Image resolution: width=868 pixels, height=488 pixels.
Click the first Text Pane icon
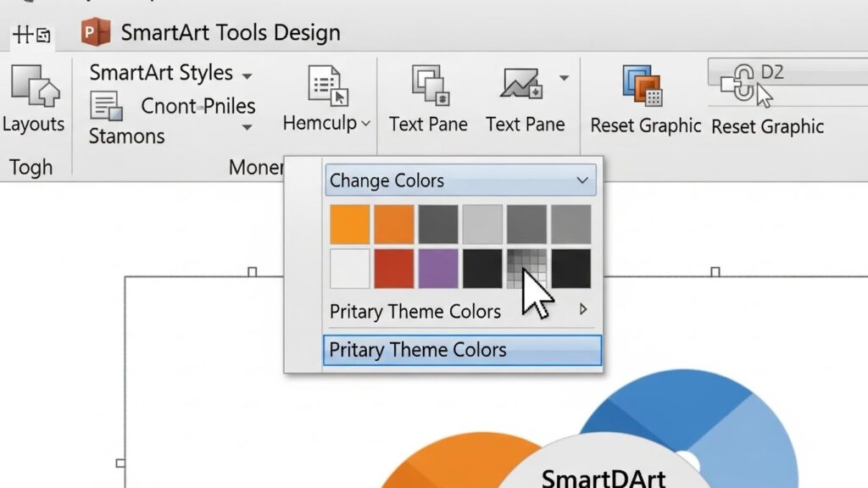click(430, 85)
